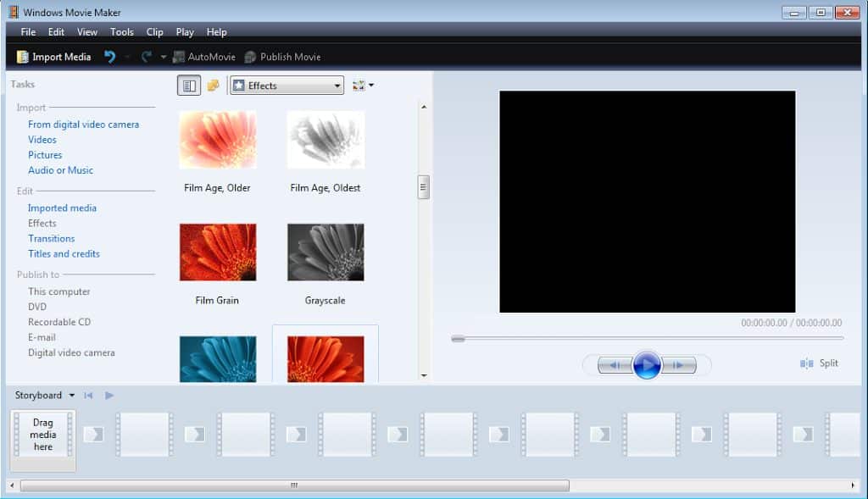Start AutoMovie from the toolbar
The width and height of the screenshot is (868, 499).
tap(203, 57)
